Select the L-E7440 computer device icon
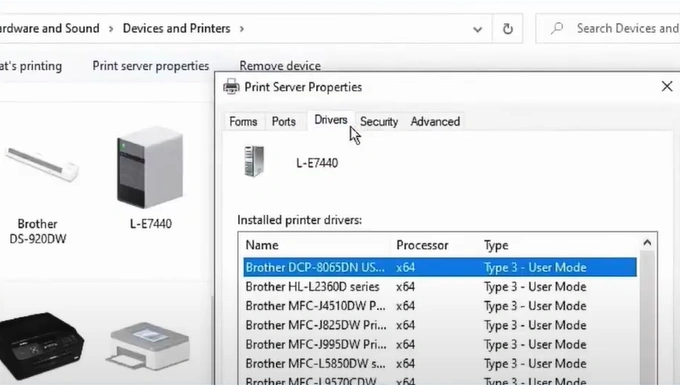The width and height of the screenshot is (680, 385). click(x=150, y=167)
